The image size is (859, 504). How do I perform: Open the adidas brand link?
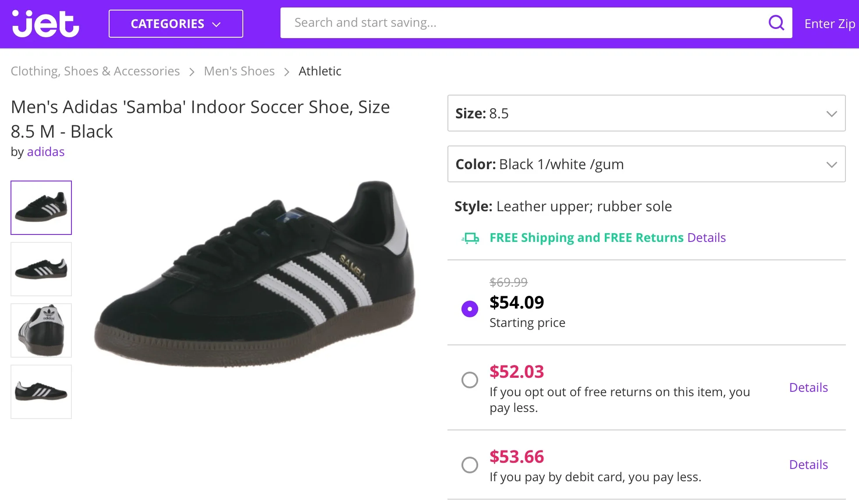46,152
